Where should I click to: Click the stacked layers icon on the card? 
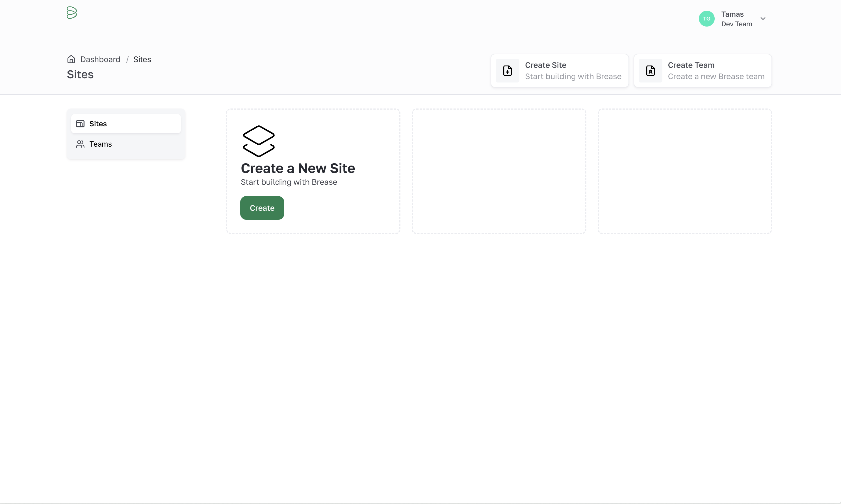(259, 141)
